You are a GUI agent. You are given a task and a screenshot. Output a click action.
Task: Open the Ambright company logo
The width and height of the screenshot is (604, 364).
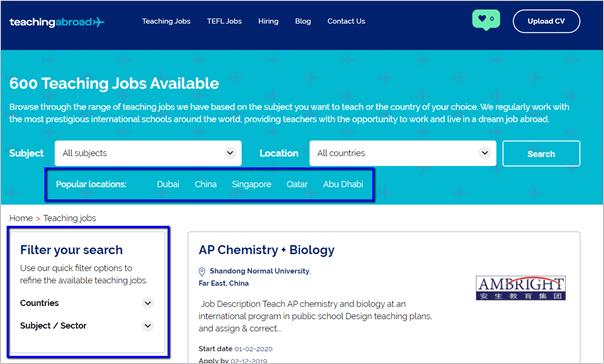521,287
